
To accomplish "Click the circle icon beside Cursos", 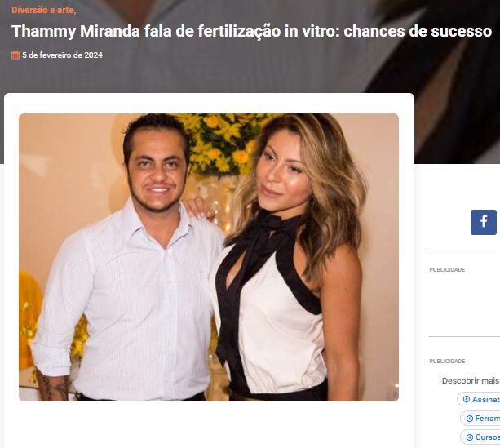I will point(469,437).
